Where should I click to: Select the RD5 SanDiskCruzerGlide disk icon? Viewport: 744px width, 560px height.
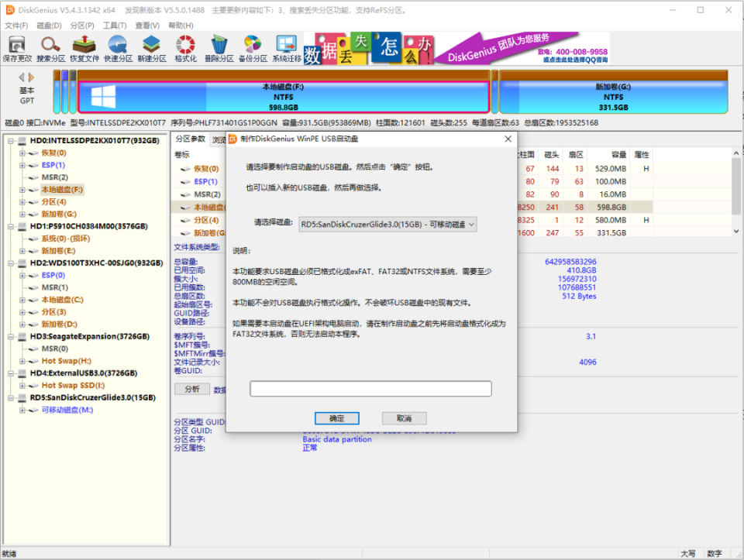[22, 398]
